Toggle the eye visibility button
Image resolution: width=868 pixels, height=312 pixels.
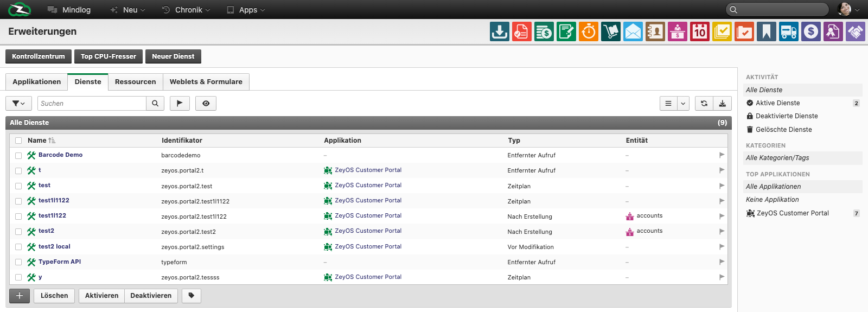tap(206, 104)
